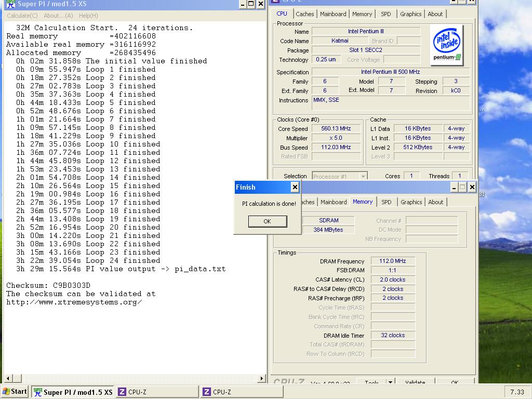The height and width of the screenshot is (399, 532).
Task: Expand the Processor #1 selection dropdown
Action: [363, 176]
